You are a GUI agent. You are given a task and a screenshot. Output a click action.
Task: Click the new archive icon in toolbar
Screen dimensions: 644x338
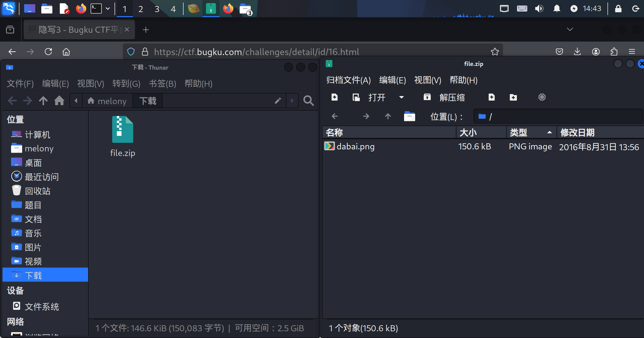click(x=335, y=97)
